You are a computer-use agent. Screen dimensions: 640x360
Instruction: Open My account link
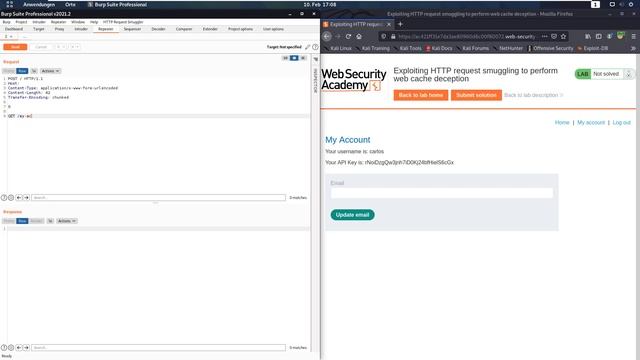click(x=591, y=122)
